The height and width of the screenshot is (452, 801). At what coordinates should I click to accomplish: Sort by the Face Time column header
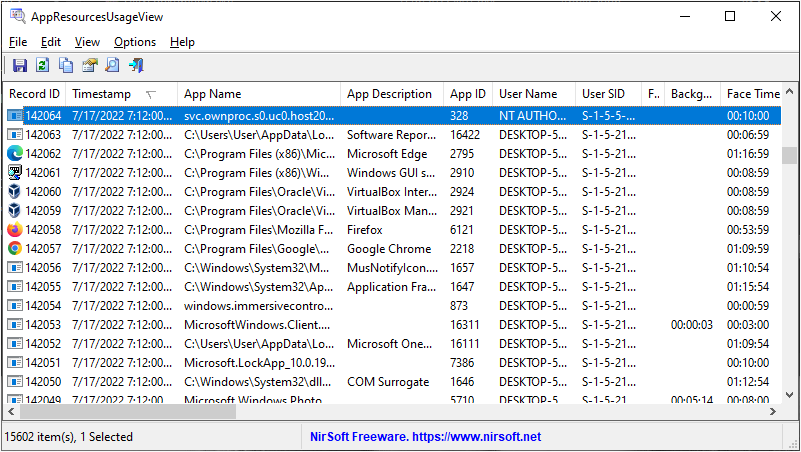[x=751, y=94]
